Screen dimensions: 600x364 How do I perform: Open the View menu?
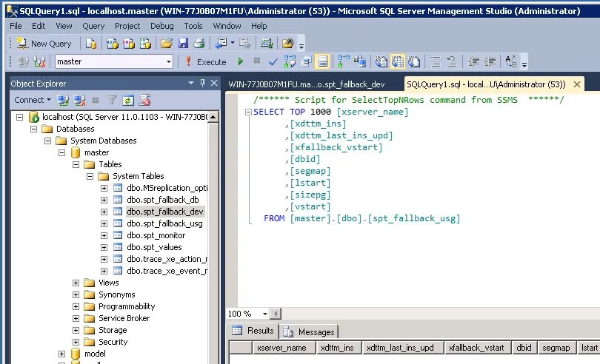point(64,26)
